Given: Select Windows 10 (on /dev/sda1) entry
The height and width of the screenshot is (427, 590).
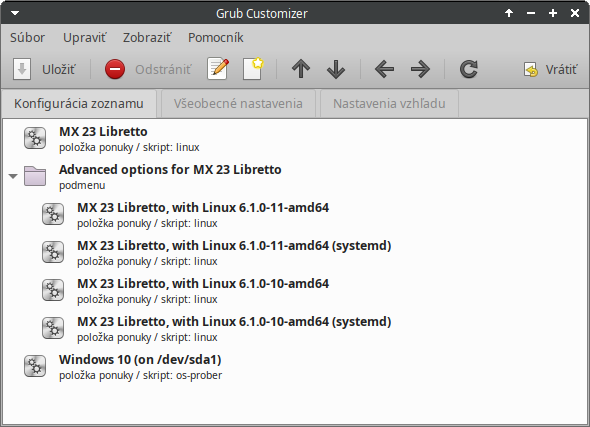Looking at the screenshot, I should (x=295, y=367).
